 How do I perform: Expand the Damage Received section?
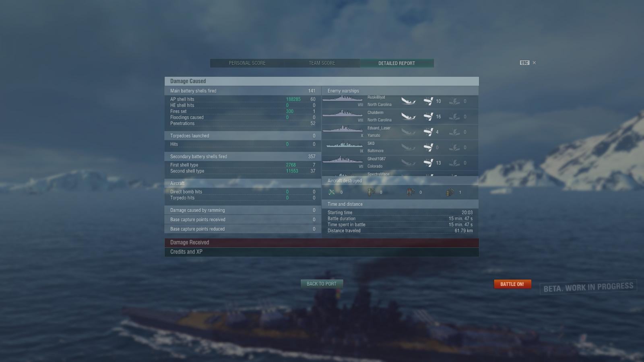[322, 243]
